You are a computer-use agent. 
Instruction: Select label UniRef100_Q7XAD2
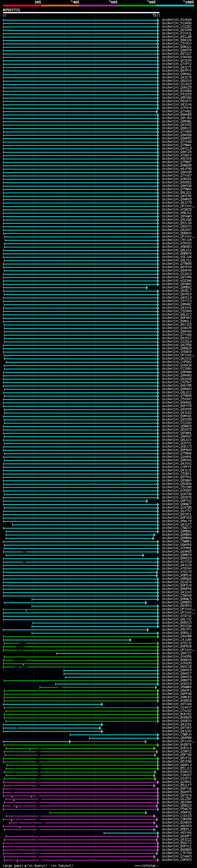[177, 111]
